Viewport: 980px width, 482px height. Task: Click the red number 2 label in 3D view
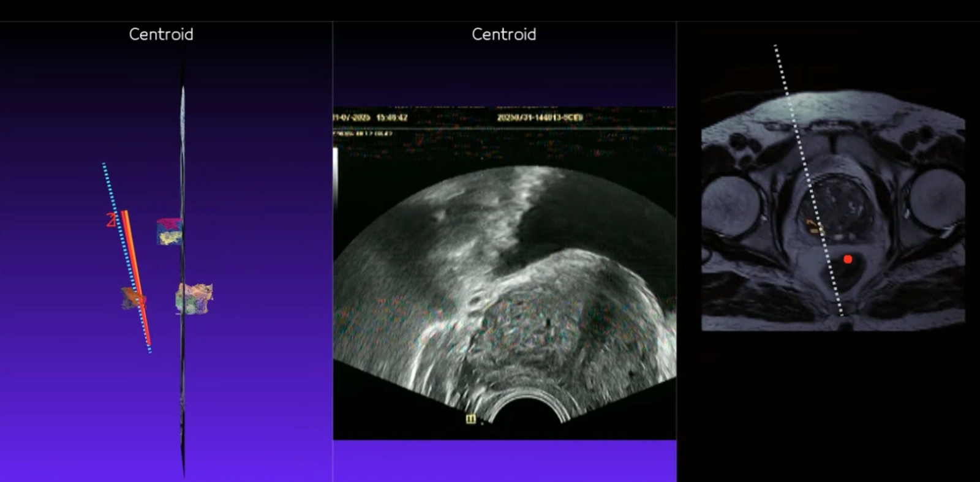point(111,220)
